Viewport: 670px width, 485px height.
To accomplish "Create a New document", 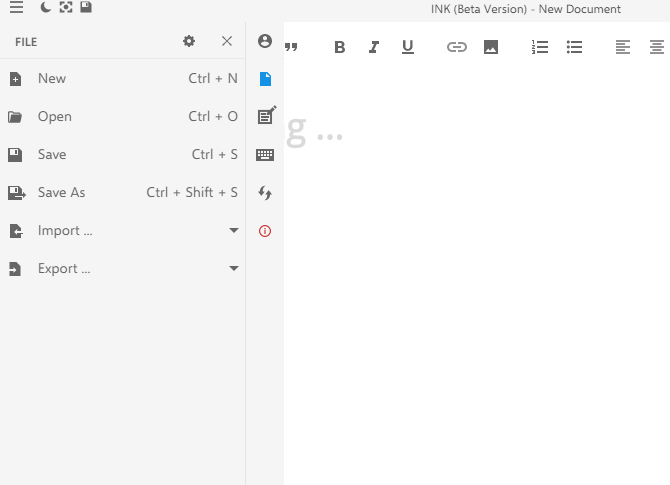I will pyautogui.click(x=123, y=79).
